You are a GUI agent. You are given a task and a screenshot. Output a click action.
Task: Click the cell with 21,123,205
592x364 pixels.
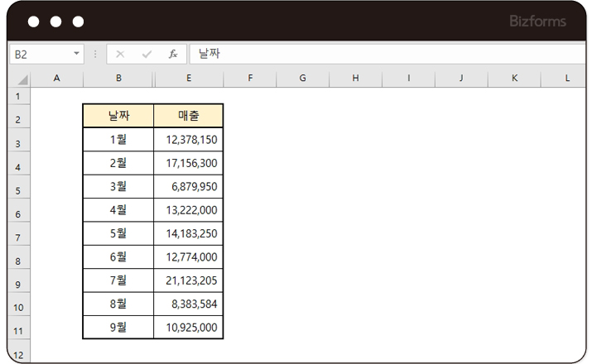pos(189,280)
